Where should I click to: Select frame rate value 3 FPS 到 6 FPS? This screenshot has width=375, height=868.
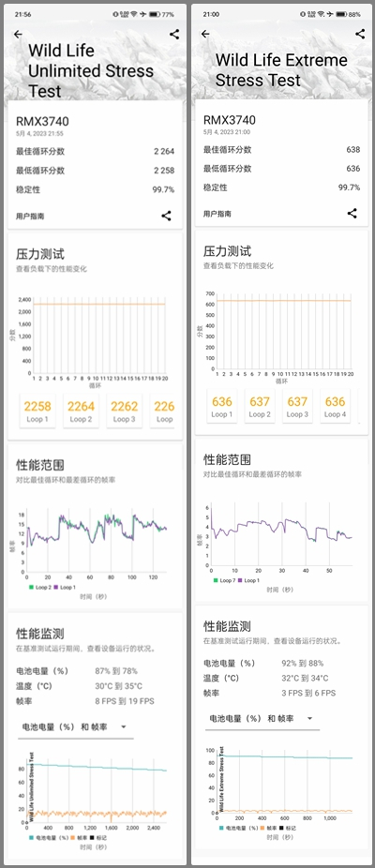click(x=308, y=693)
